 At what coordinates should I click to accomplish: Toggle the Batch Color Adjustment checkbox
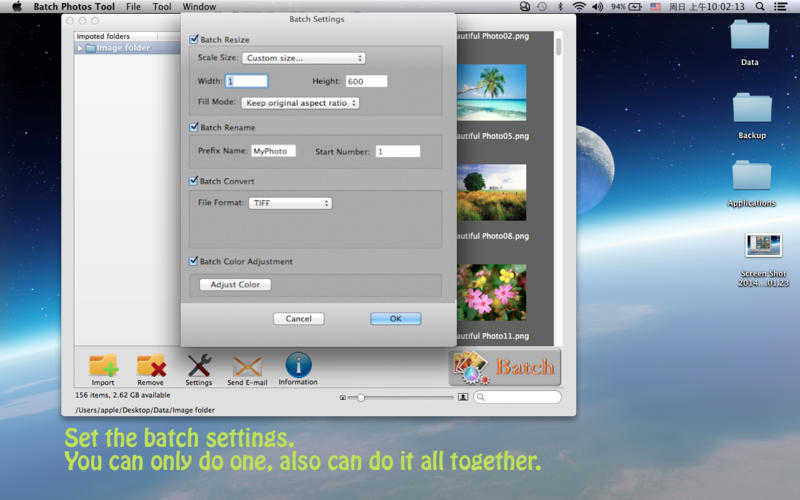[x=193, y=261]
